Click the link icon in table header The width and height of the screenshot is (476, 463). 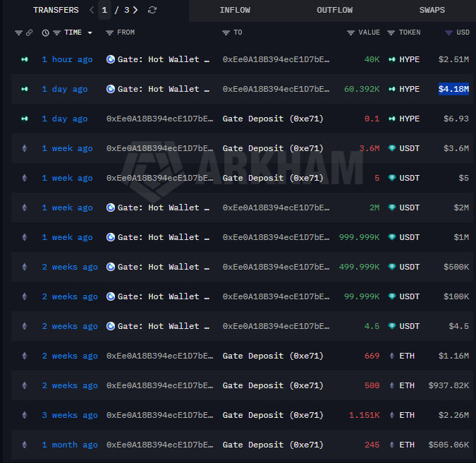pyautogui.click(x=29, y=32)
